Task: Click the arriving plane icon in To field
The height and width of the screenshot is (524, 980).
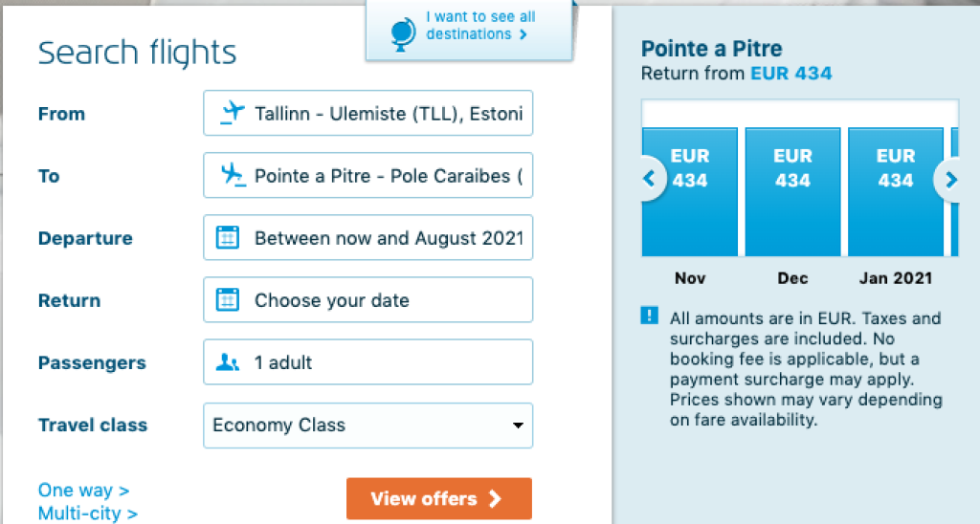Action: [231, 176]
